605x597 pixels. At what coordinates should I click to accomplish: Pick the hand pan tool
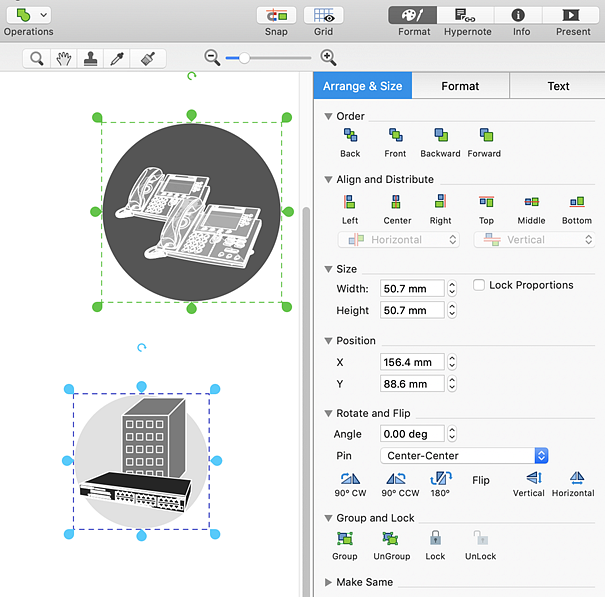[64, 59]
